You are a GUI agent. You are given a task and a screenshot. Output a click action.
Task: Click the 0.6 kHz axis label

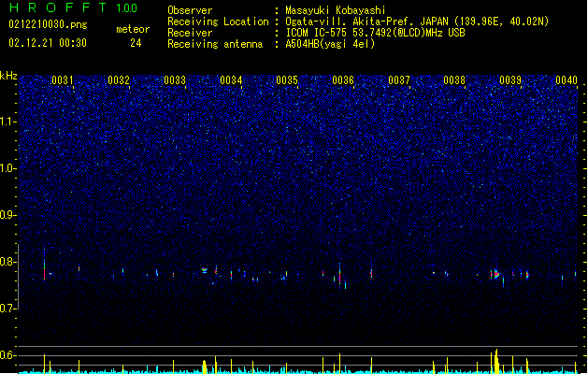click(8, 355)
